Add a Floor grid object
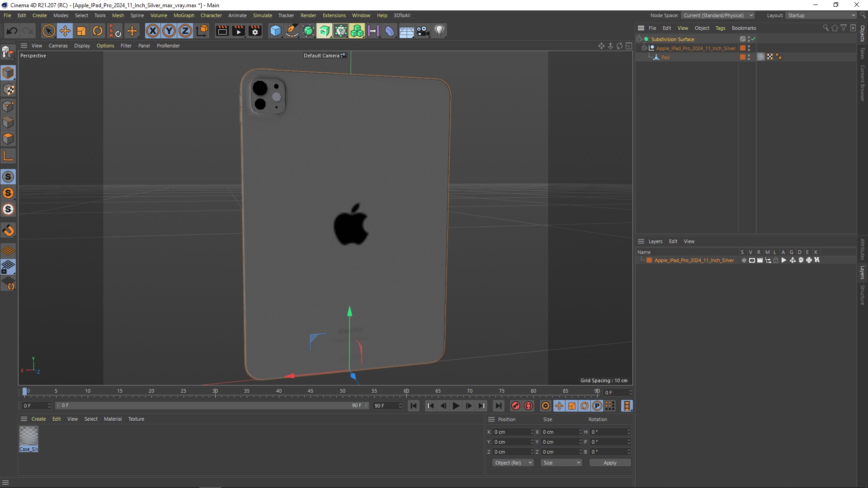The height and width of the screenshot is (488, 868). (406, 31)
